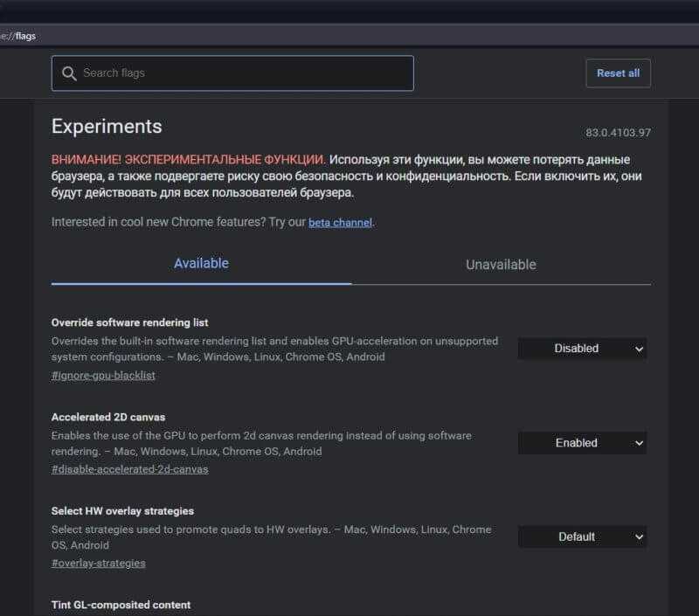Switch to the Available tab

coord(201,263)
